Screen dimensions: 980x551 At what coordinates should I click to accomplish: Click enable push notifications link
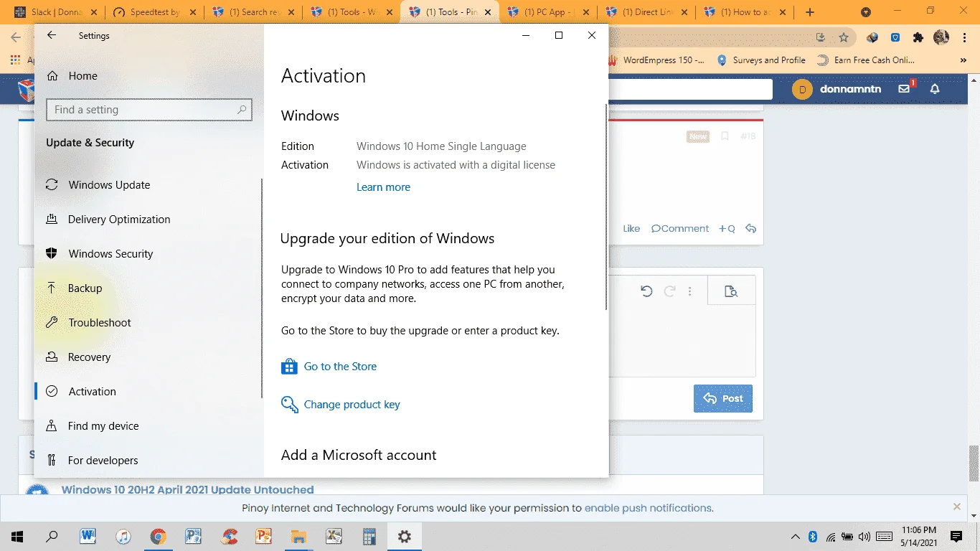(x=649, y=508)
